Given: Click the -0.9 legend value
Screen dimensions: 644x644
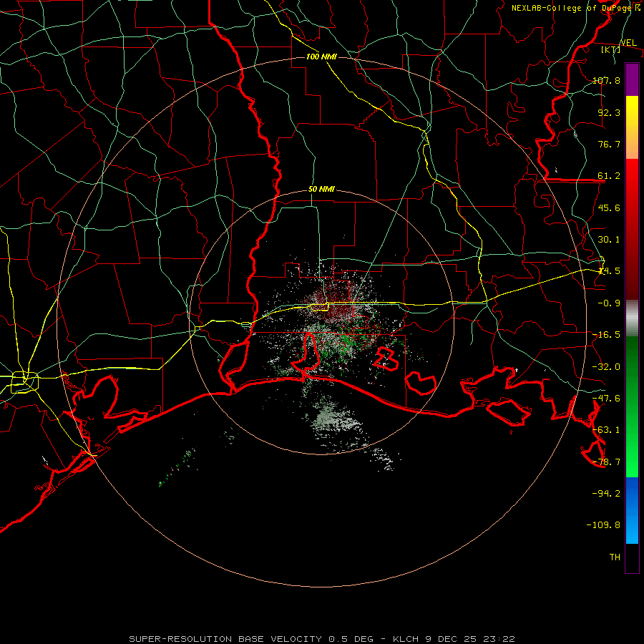Looking at the screenshot, I should pyautogui.click(x=609, y=303).
